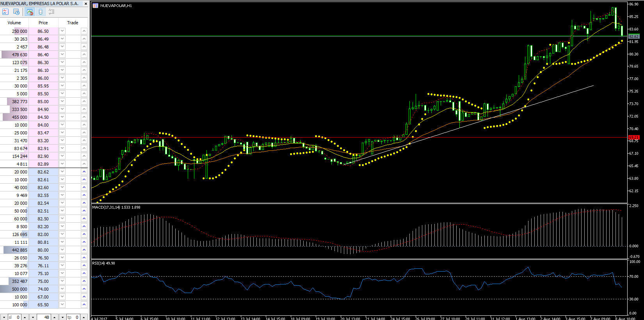644x320 pixels.
Task: Click the Price column header
Action: pos(43,23)
